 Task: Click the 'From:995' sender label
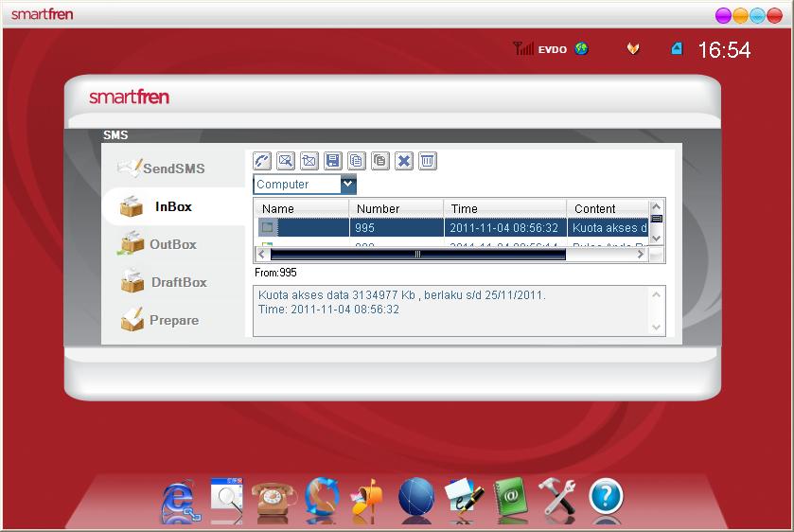click(275, 273)
